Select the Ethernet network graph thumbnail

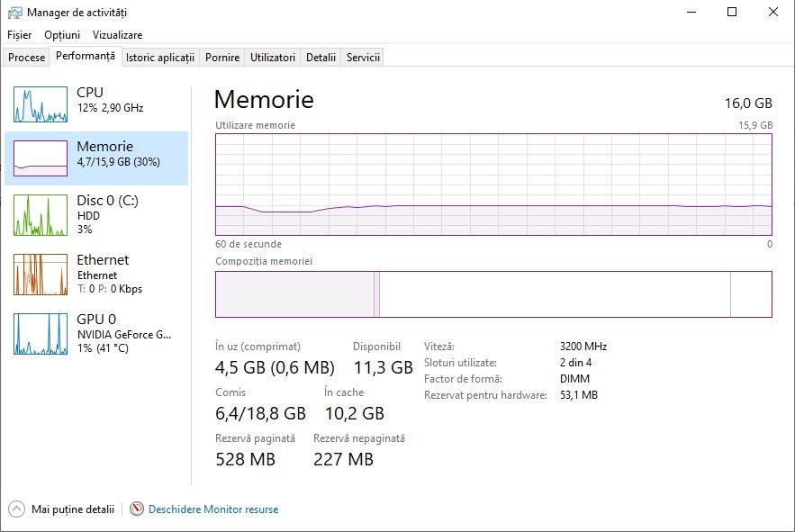pyautogui.click(x=41, y=274)
